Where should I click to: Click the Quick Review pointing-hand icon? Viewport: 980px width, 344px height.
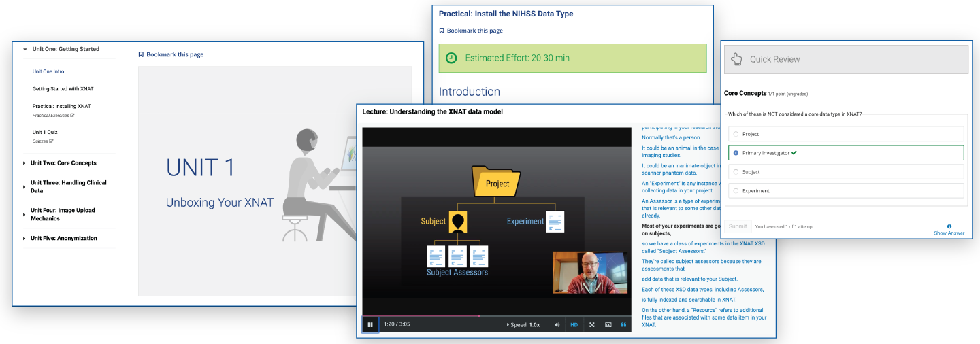coord(736,59)
